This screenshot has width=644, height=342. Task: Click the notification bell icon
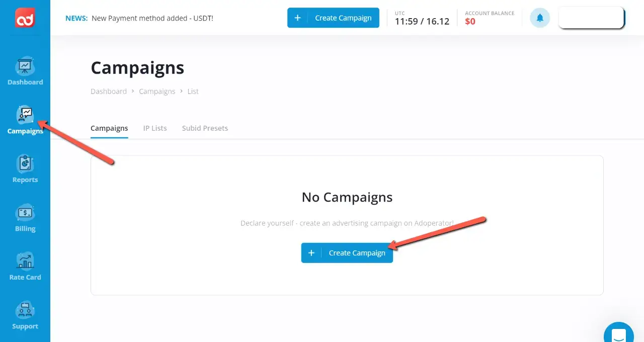540,18
